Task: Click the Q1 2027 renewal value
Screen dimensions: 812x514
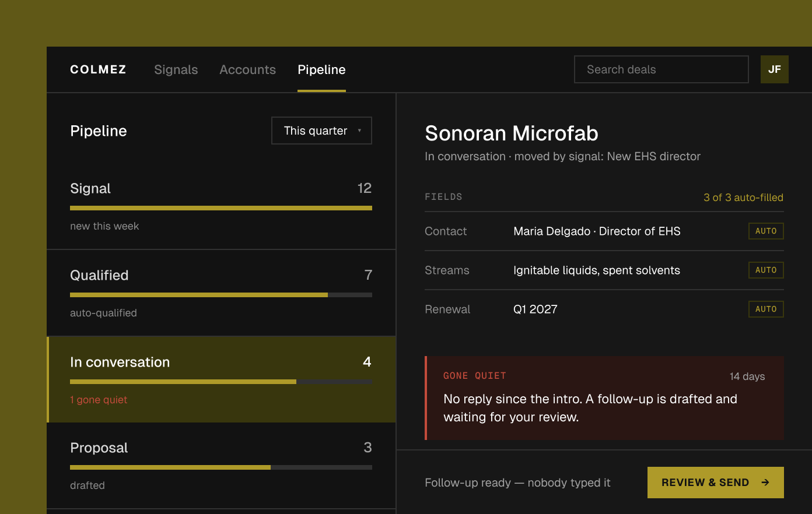Action: point(535,309)
